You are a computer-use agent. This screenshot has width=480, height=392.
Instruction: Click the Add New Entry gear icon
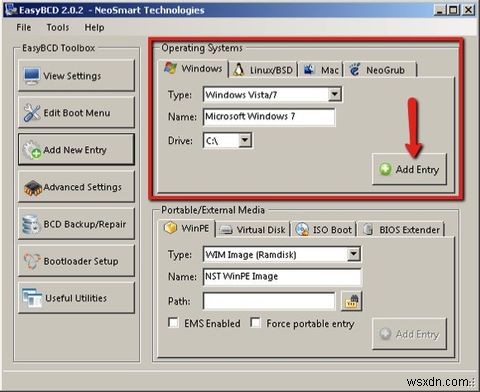32,150
